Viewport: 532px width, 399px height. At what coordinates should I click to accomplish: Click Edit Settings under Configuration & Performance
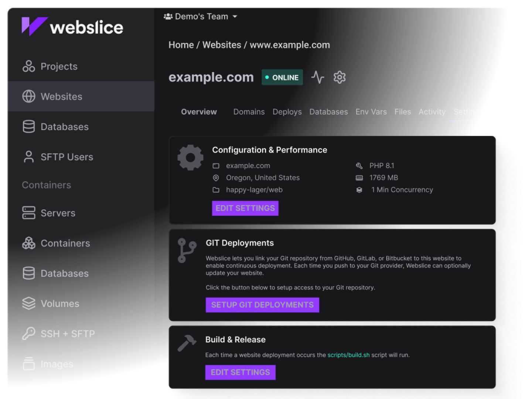245,208
